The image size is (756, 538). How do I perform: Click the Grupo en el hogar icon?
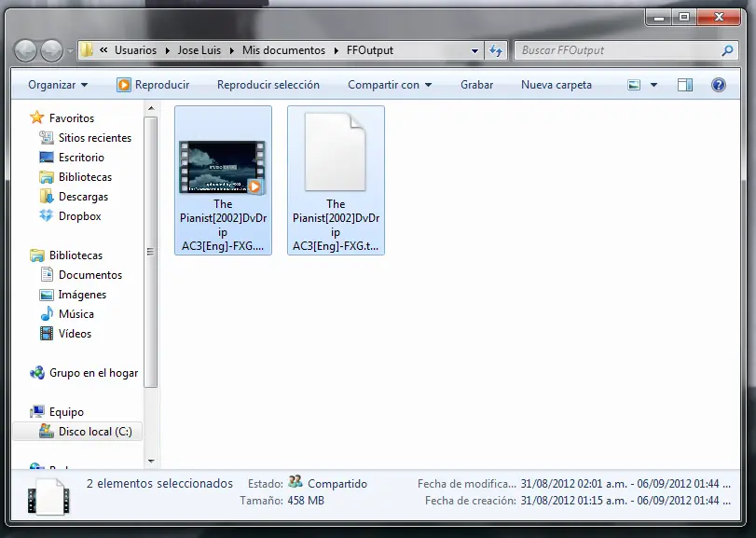37,373
